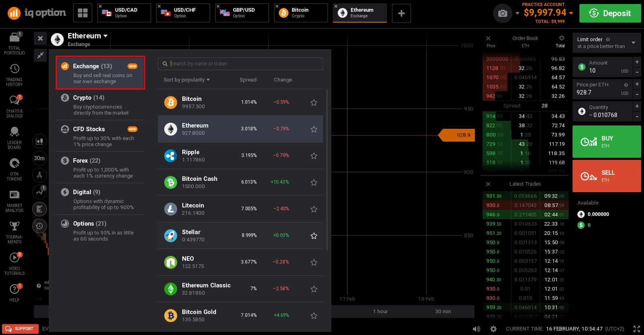Click the asset list scrollbar

pos(327,170)
